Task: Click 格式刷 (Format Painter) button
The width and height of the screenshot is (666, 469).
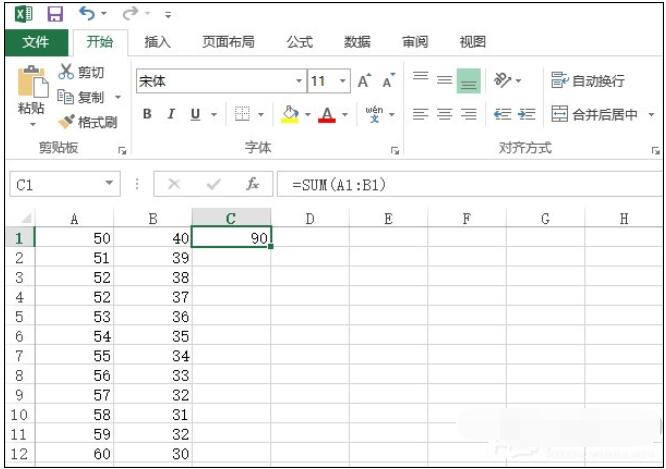Action: (x=87, y=122)
